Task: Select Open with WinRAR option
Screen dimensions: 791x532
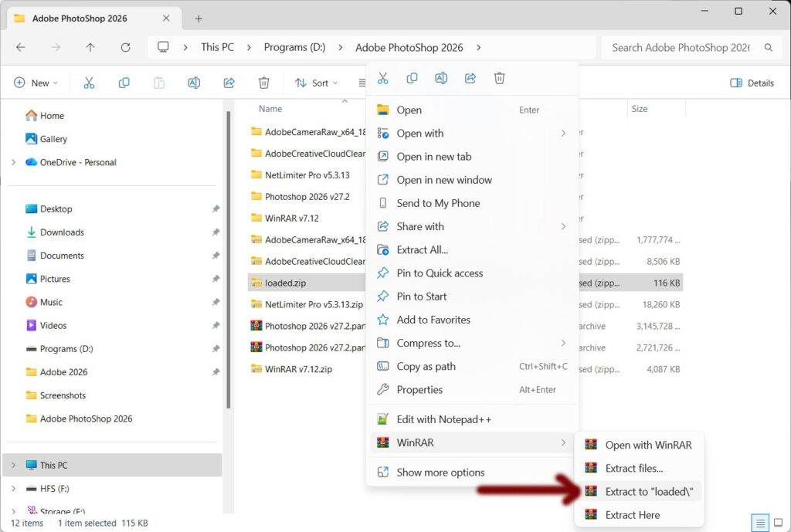Action: (647, 445)
